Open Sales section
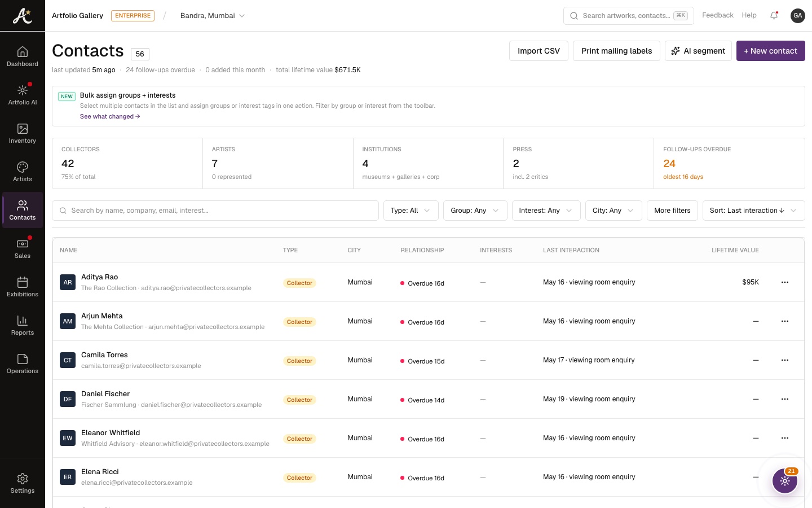The height and width of the screenshot is (508, 812). coord(23,248)
